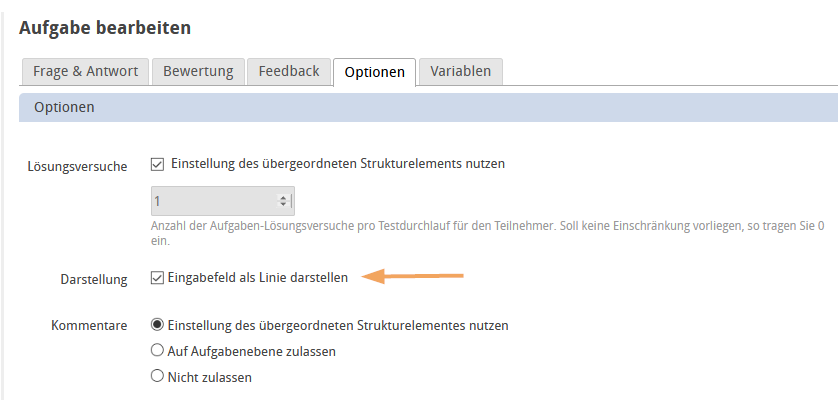The width and height of the screenshot is (838, 400).
Task: Click the 'Aufgabe bearbeiten' heading
Action: tap(105, 27)
